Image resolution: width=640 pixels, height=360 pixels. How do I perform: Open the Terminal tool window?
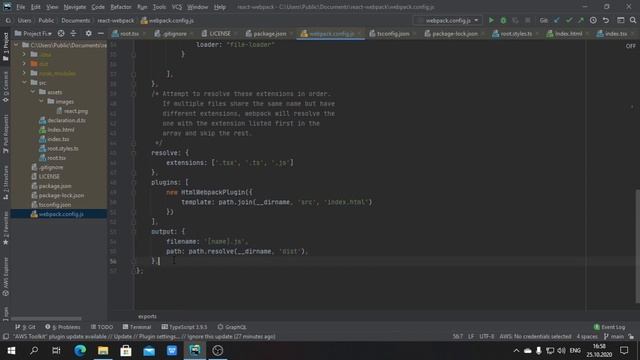(x=137, y=327)
